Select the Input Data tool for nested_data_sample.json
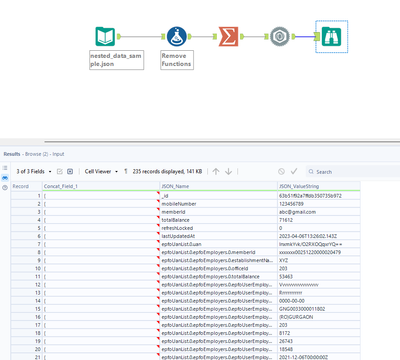 tap(105, 37)
